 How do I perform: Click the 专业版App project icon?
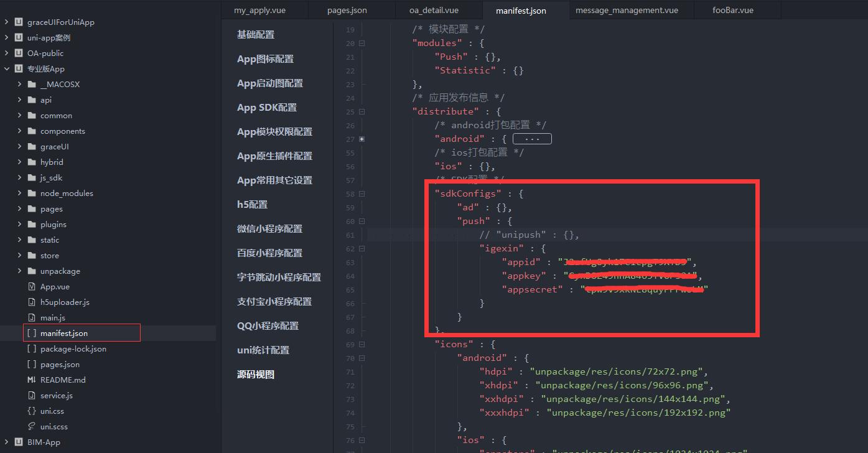tap(19, 68)
